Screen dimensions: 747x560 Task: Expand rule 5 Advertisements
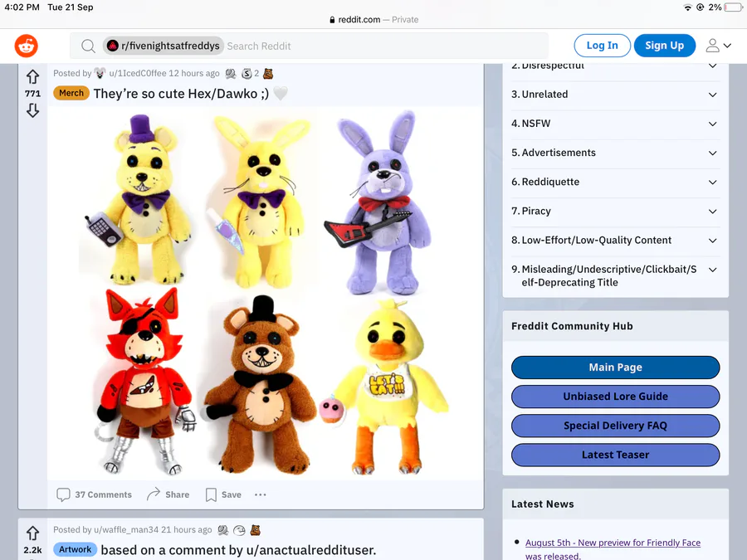click(x=712, y=153)
